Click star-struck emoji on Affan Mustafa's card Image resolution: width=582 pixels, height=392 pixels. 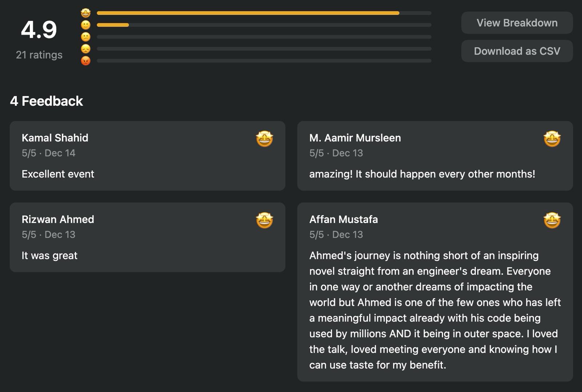tap(552, 220)
